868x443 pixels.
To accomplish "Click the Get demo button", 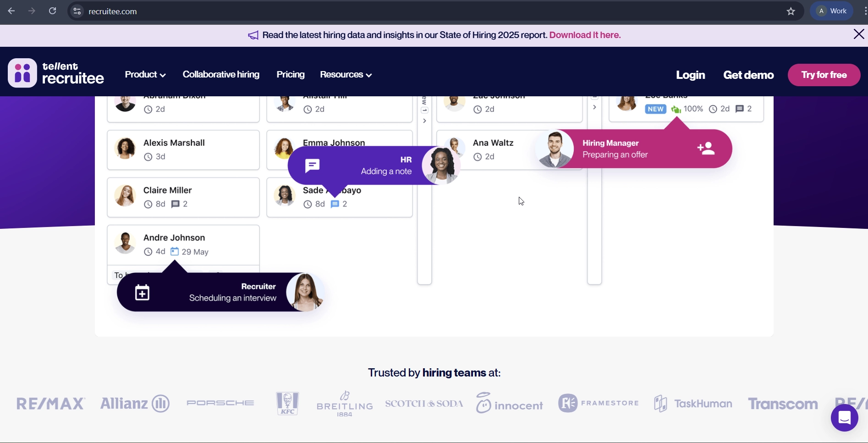I will (749, 75).
